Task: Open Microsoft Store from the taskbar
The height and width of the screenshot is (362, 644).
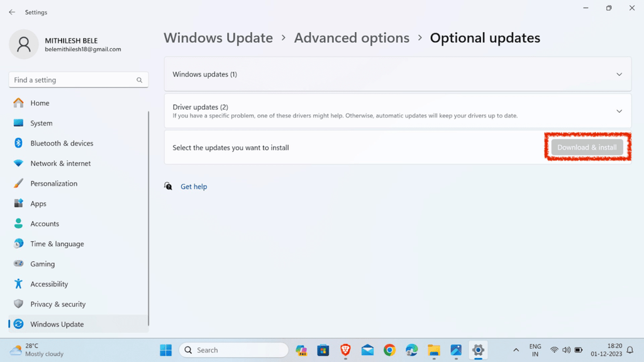Action: click(323, 350)
